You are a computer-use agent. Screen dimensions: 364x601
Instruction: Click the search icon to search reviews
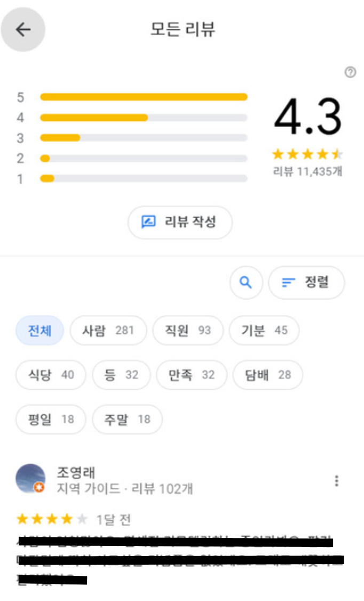click(246, 283)
